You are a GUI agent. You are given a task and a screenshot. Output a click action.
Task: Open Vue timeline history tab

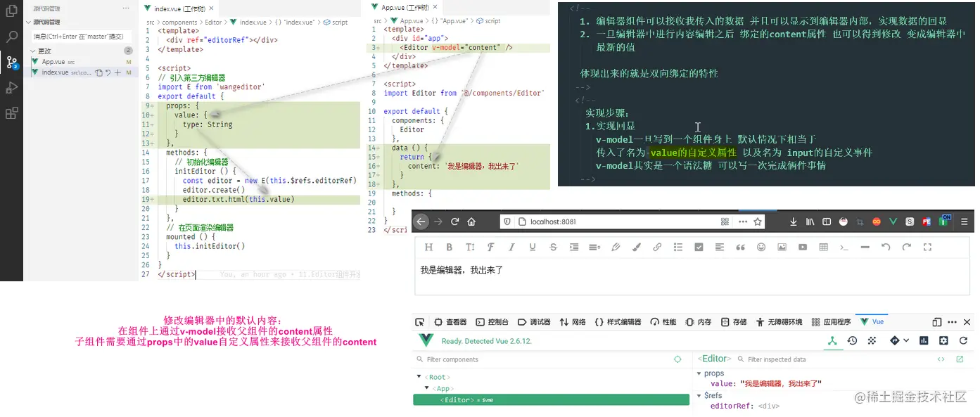[x=852, y=340]
